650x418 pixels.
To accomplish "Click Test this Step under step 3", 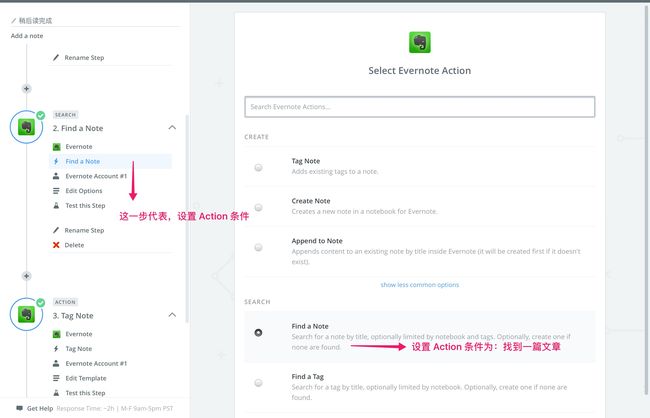I will (x=85, y=393).
